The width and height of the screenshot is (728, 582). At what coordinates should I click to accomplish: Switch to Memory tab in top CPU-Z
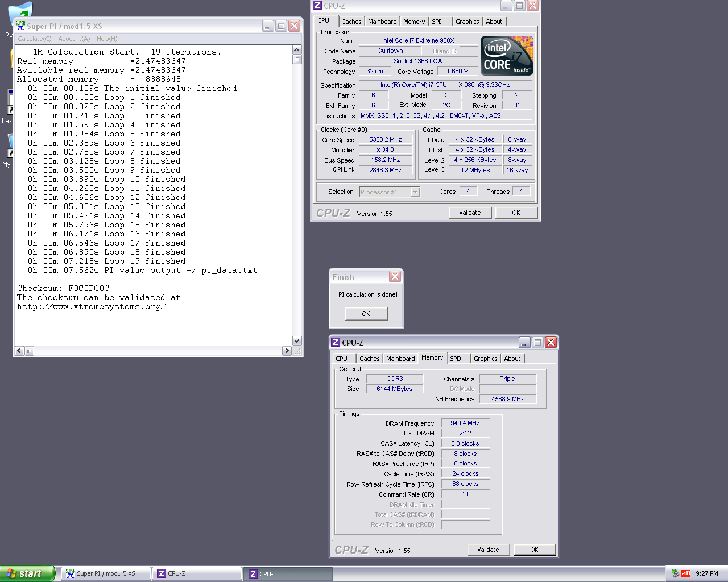pos(414,22)
